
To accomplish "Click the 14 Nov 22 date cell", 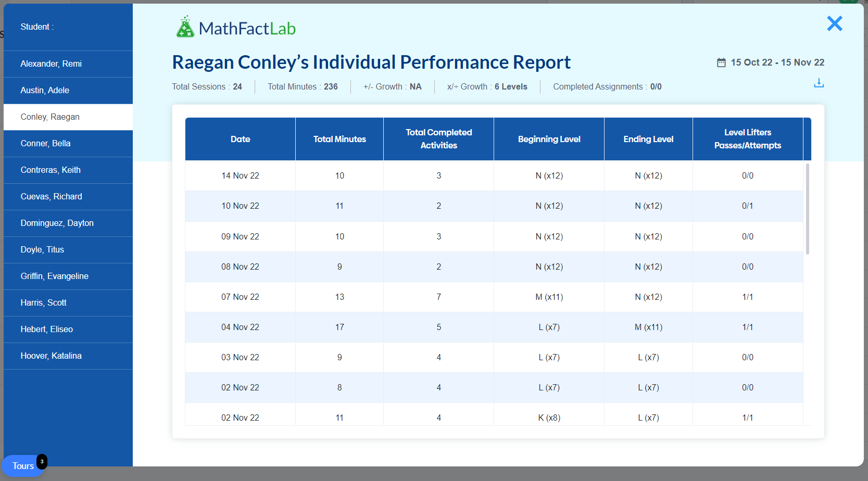I will (x=241, y=176).
